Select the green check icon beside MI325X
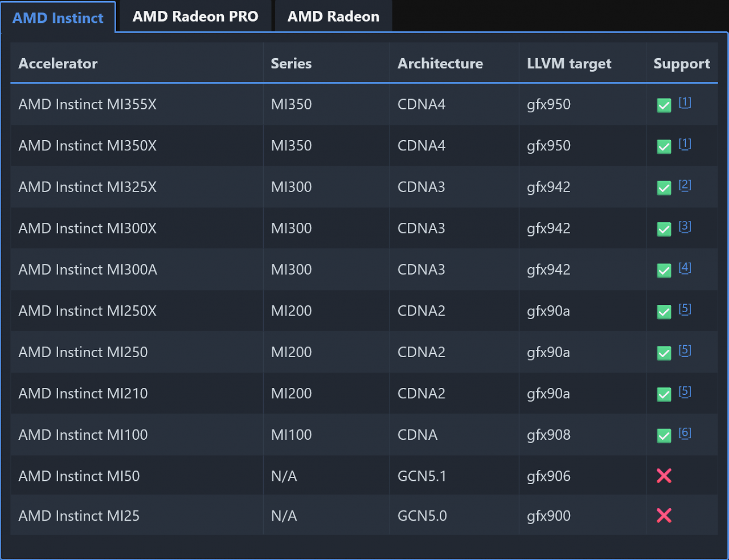729x560 pixels. (664, 188)
